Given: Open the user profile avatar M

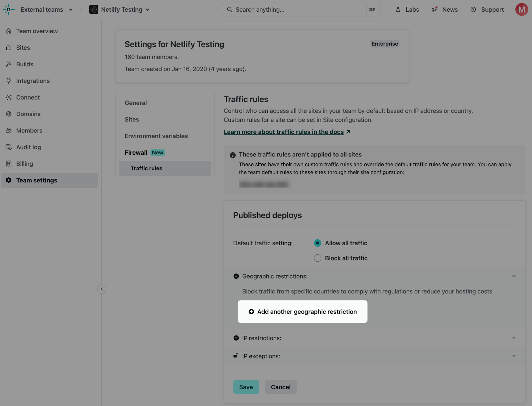Looking at the screenshot, I should (x=522, y=10).
